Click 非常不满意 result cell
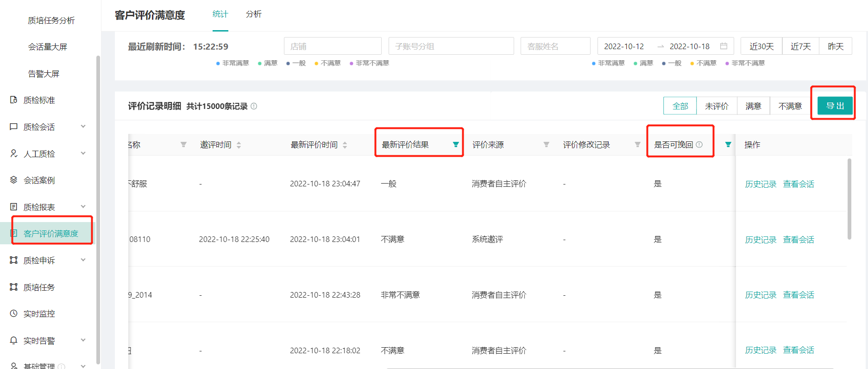The height and width of the screenshot is (369, 868). [x=400, y=295]
